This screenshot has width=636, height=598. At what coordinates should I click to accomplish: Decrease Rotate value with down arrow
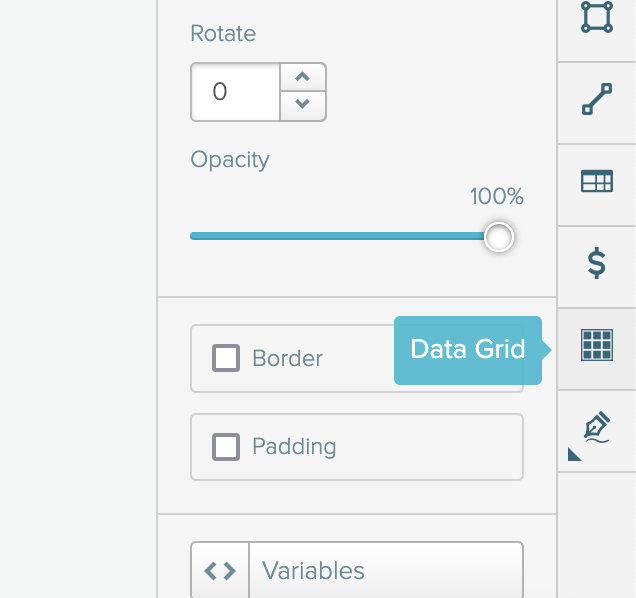303,104
